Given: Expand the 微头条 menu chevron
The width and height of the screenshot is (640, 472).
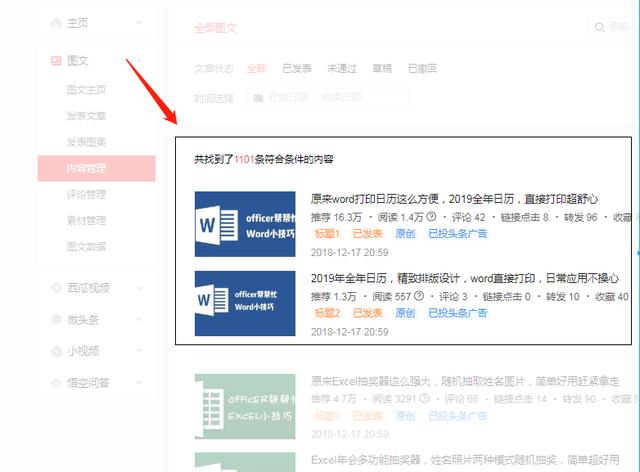Looking at the screenshot, I should 139,319.
